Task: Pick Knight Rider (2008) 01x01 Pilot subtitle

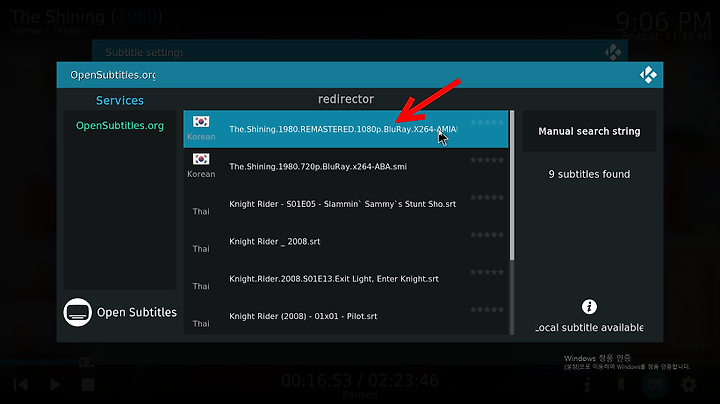Action: coord(345,316)
